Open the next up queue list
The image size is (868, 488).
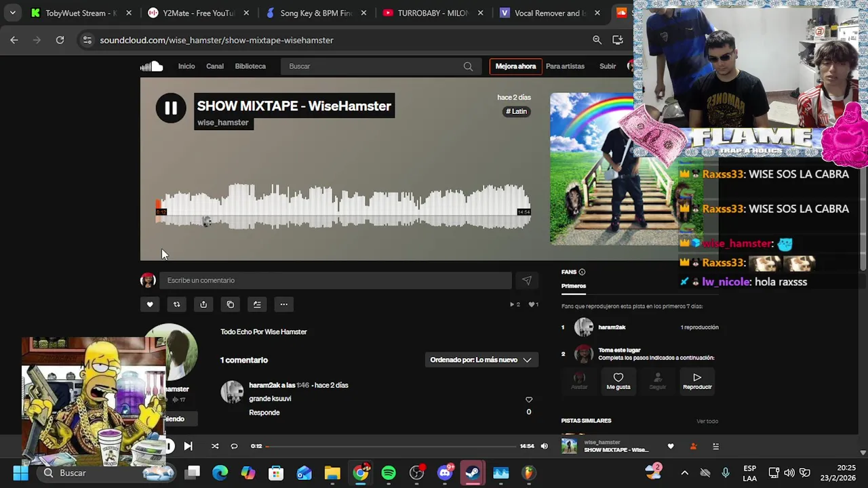click(x=715, y=446)
